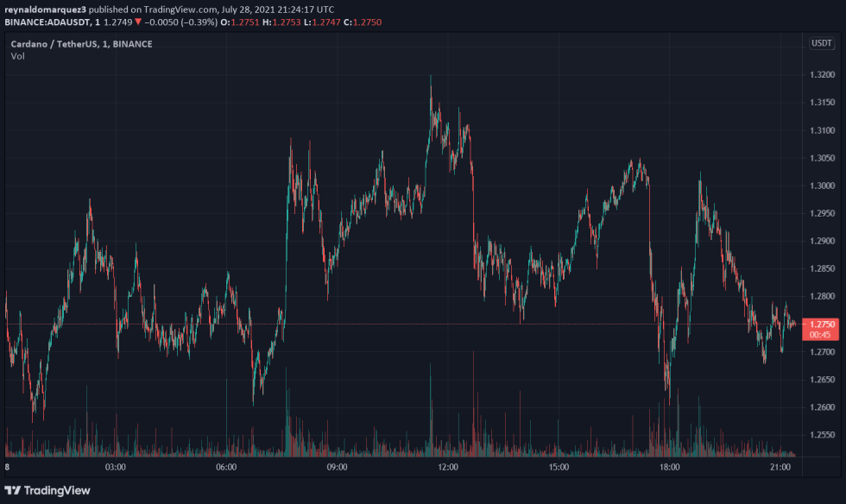
Task: Open the Cardano / TetherUS symbol legend
Action: click(81, 43)
